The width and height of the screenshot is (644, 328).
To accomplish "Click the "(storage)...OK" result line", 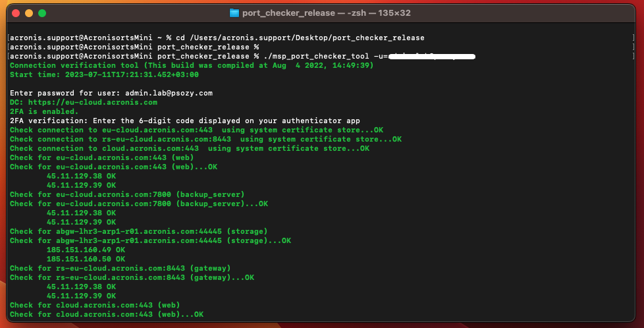I will 150,240.
